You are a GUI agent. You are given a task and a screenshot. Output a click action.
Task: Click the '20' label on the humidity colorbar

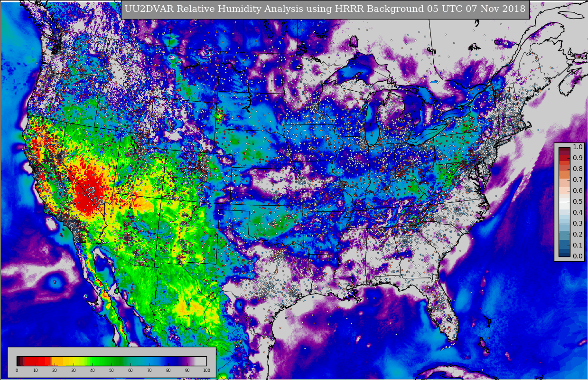pyautogui.click(x=55, y=370)
